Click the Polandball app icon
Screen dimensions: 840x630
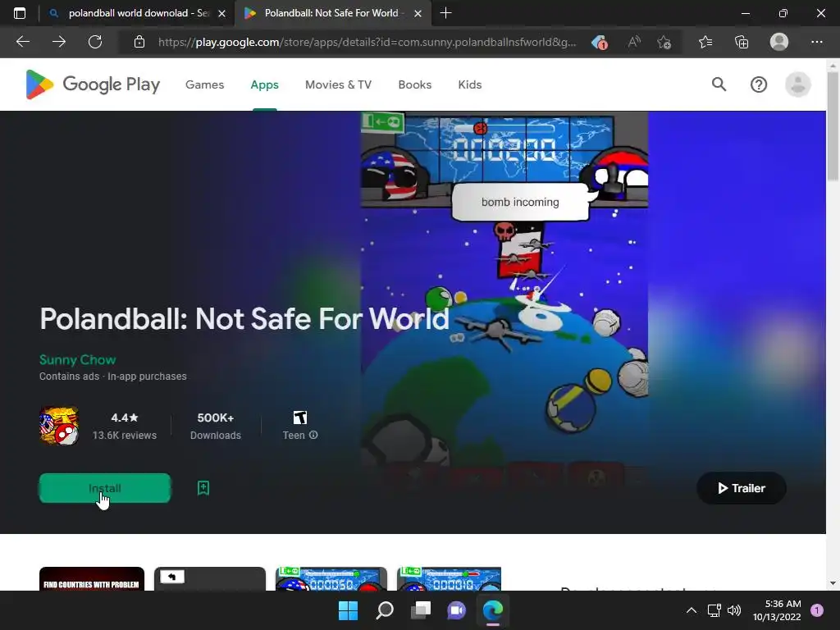59,426
